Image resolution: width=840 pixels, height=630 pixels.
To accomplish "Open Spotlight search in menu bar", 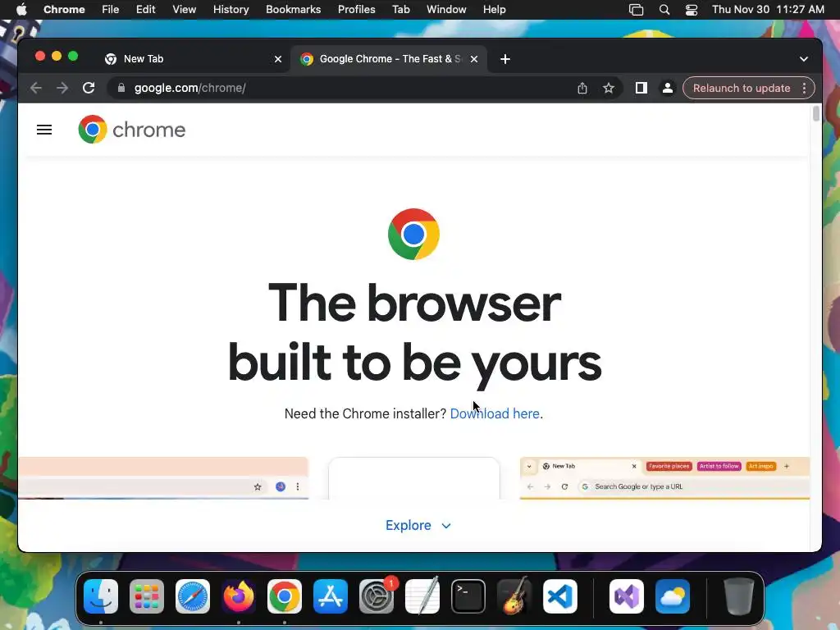I will (664, 10).
